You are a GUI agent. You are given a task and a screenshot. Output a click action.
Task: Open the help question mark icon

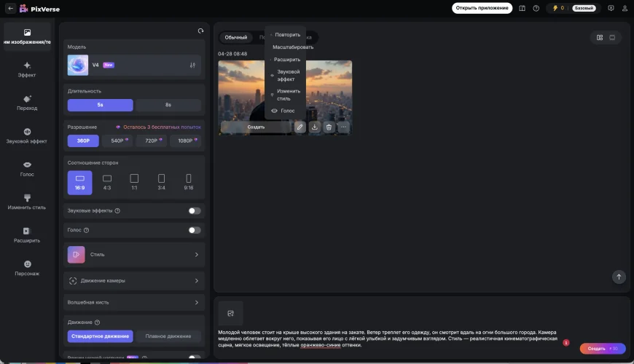[x=536, y=8]
